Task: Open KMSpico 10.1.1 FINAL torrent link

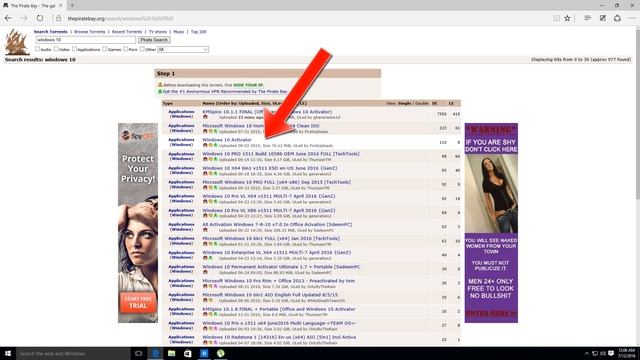Action: coord(267,112)
